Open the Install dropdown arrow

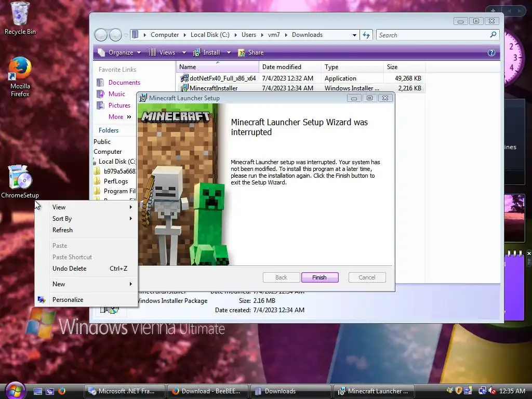coord(229,52)
